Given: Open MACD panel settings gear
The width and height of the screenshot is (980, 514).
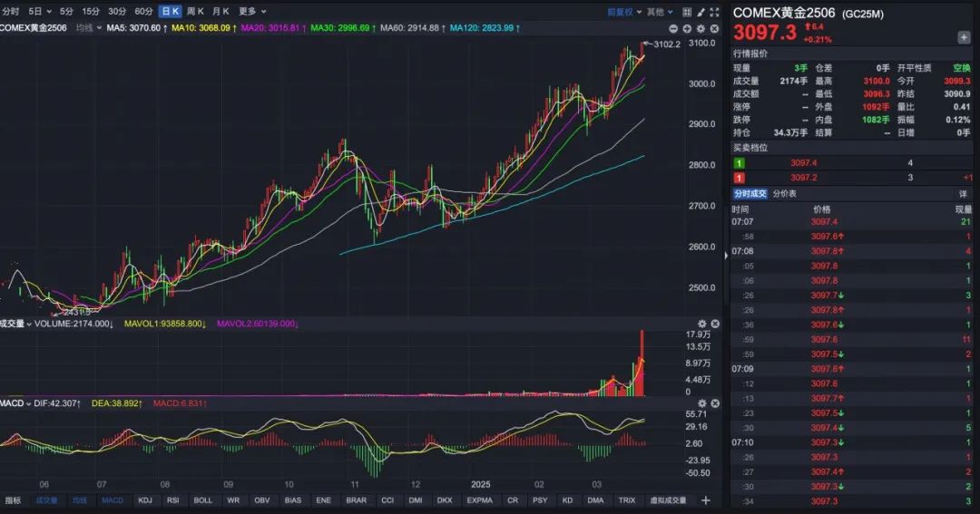Looking at the screenshot, I should [x=701, y=402].
